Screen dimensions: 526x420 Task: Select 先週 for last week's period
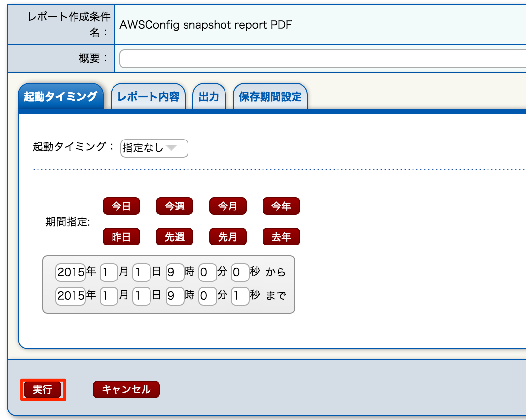[175, 237]
